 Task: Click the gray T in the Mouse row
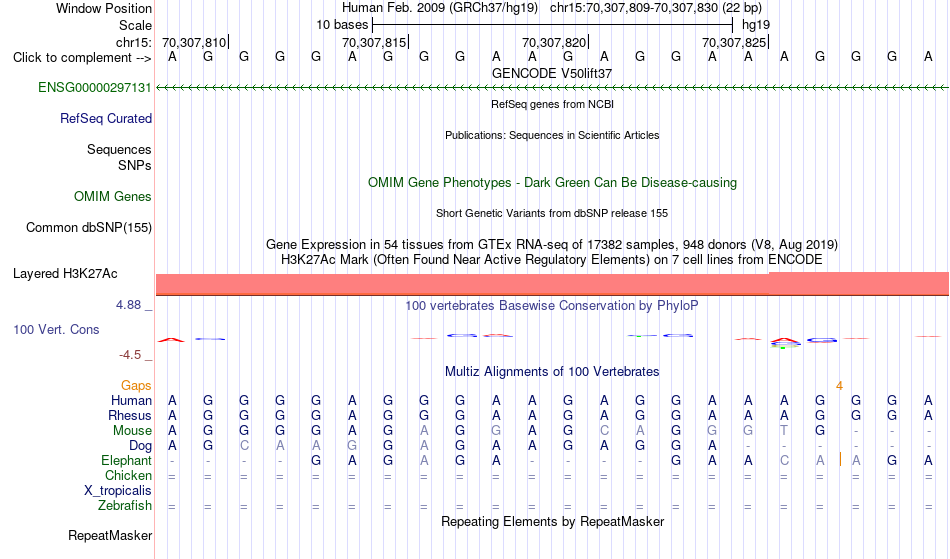pos(784,431)
